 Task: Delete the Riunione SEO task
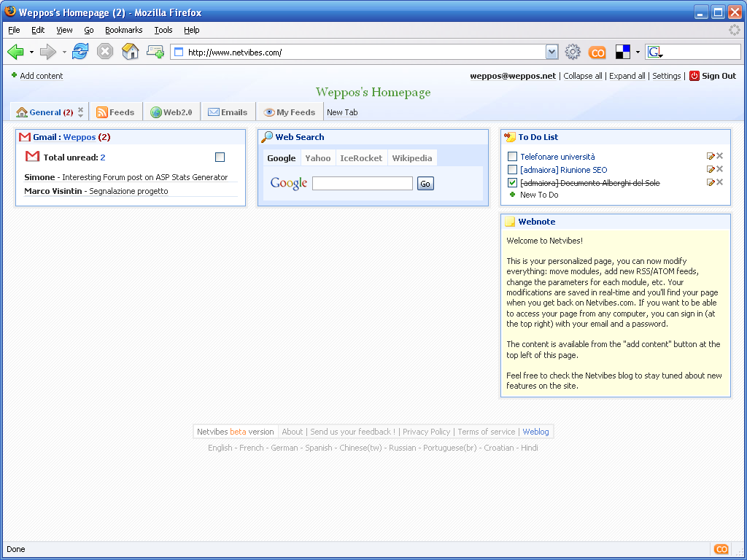tap(720, 169)
